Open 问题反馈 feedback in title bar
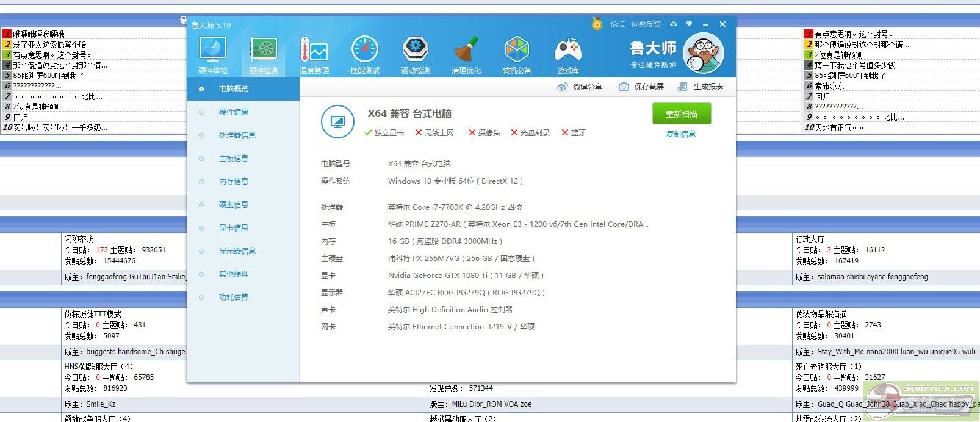The height and width of the screenshot is (422, 980). click(x=646, y=24)
